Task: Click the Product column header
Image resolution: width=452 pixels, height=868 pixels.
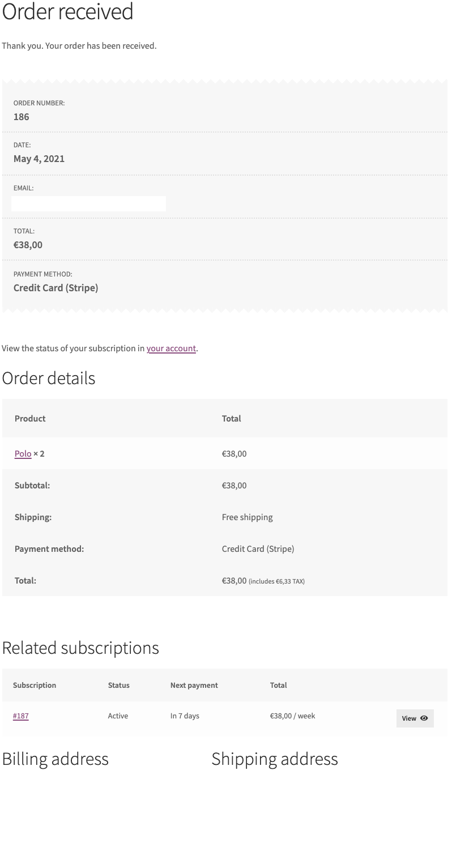Action: tap(29, 418)
